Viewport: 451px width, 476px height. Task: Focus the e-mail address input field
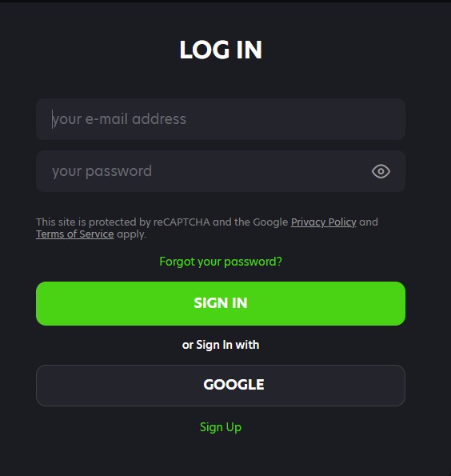221,119
